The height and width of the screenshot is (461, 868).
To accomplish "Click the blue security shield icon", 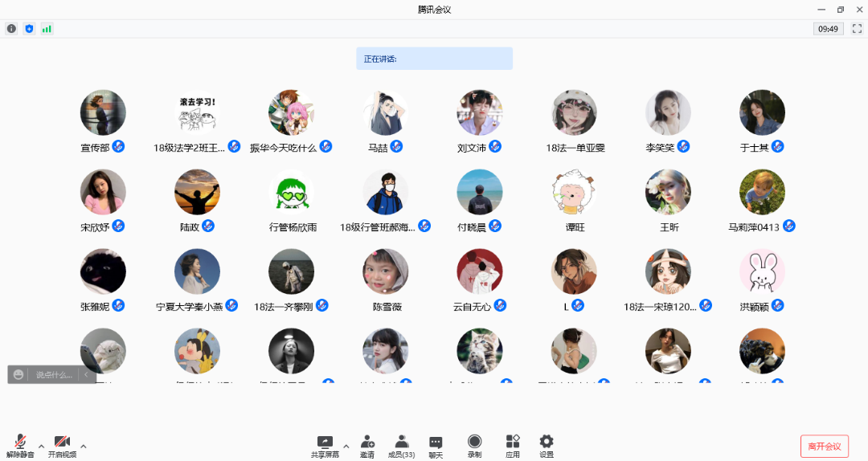I will coord(29,29).
